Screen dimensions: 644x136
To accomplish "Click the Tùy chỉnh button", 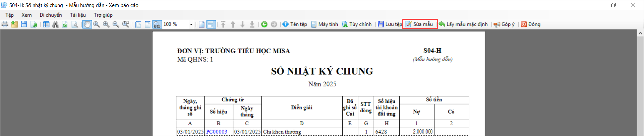I will [x=357, y=24].
